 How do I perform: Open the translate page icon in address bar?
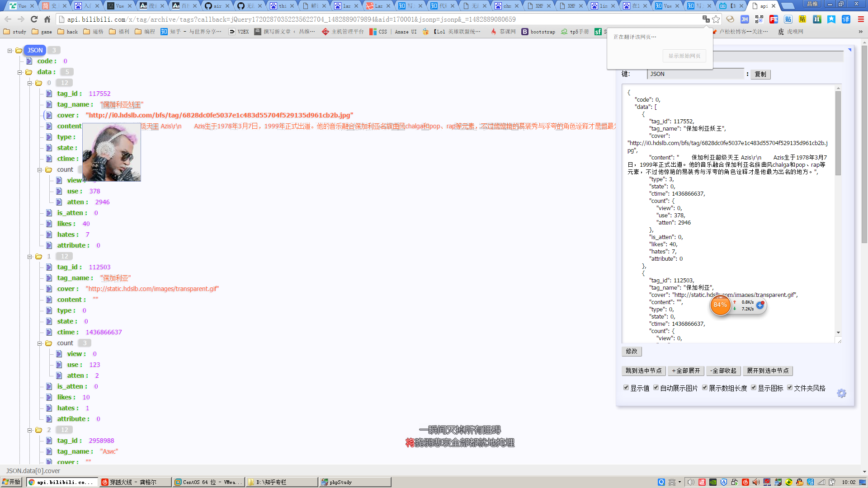click(706, 19)
